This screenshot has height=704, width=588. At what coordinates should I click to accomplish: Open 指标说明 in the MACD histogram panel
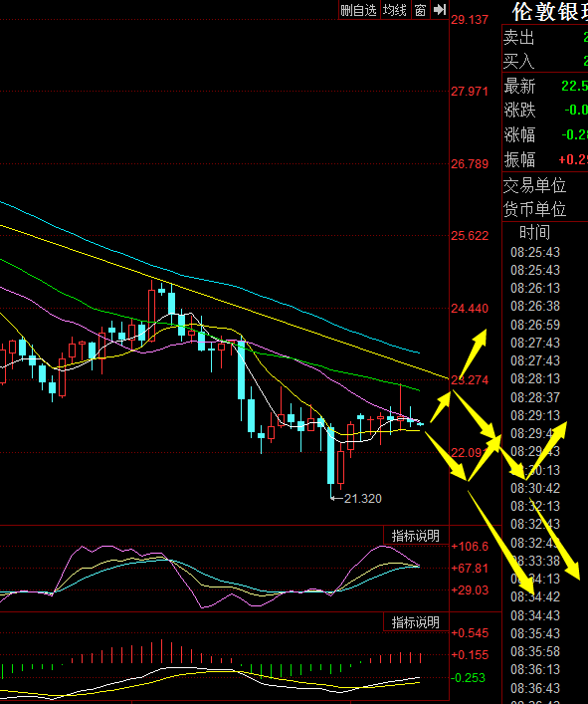(x=416, y=622)
